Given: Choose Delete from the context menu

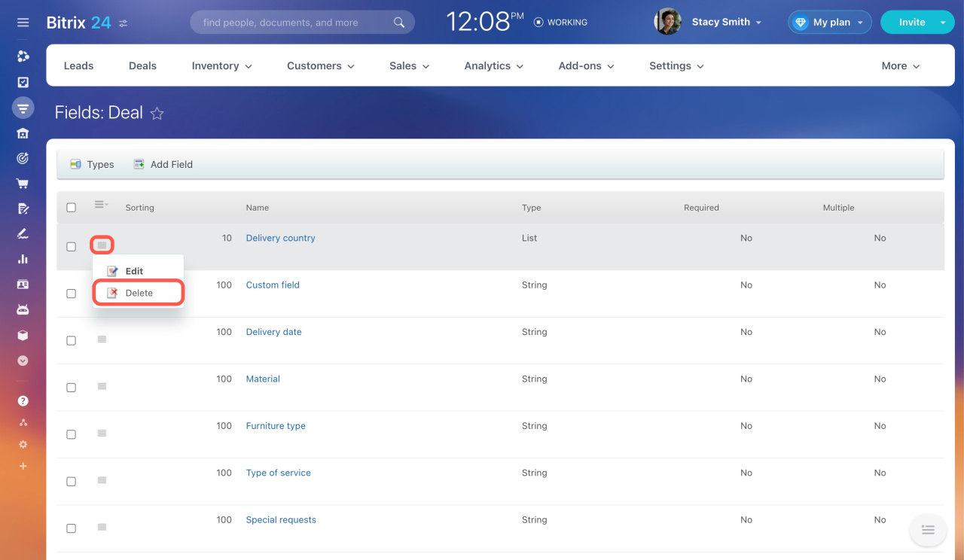Looking at the screenshot, I should click(139, 293).
